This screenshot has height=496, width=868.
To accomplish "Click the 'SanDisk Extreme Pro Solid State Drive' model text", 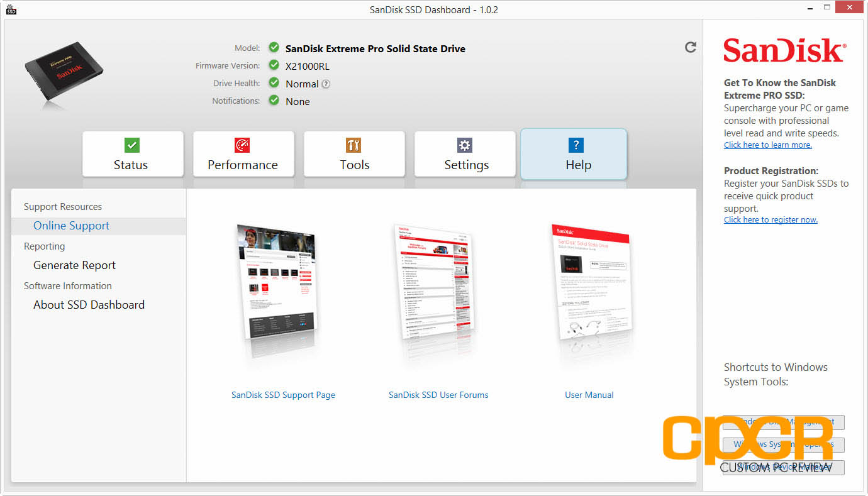I will coord(376,48).
